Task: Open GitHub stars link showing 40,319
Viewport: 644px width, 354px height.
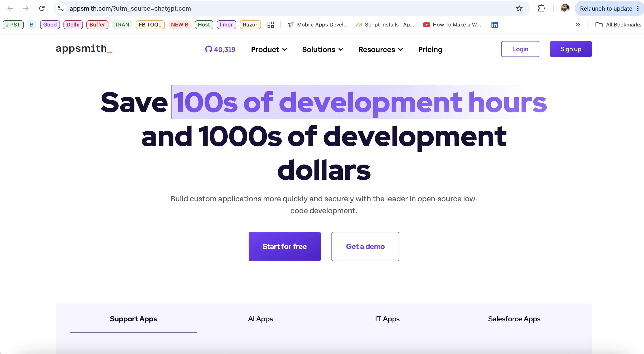Action: (220, 49)
